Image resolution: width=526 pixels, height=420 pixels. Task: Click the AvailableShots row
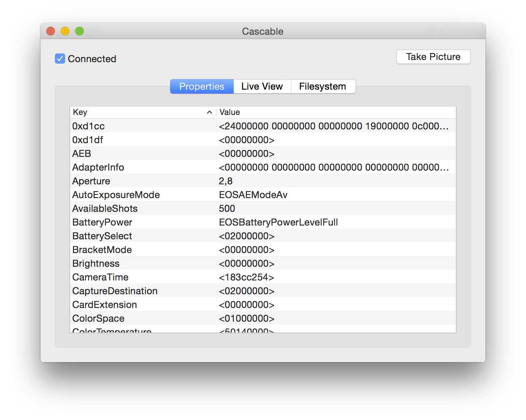[x=263, y=209]
